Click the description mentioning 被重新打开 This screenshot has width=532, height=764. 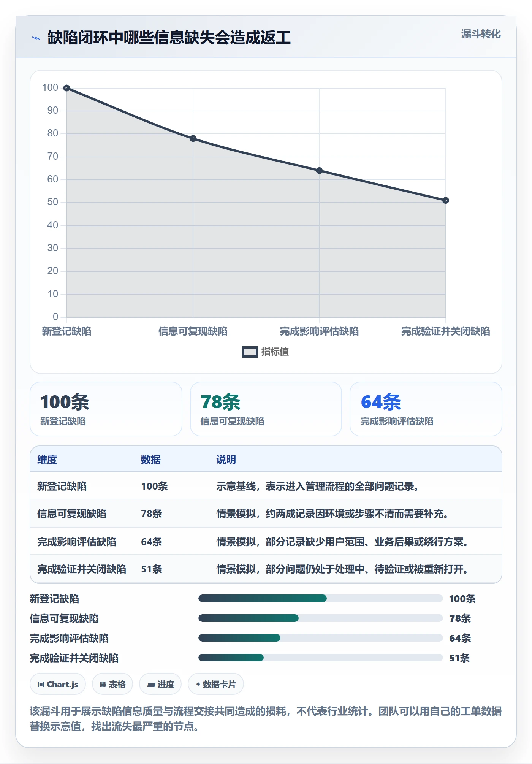342,569
